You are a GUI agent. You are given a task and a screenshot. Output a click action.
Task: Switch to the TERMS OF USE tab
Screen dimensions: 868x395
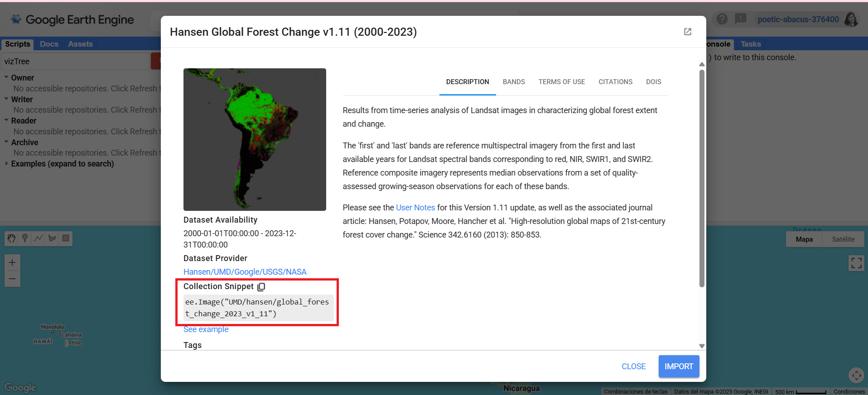tap(562, 82)
